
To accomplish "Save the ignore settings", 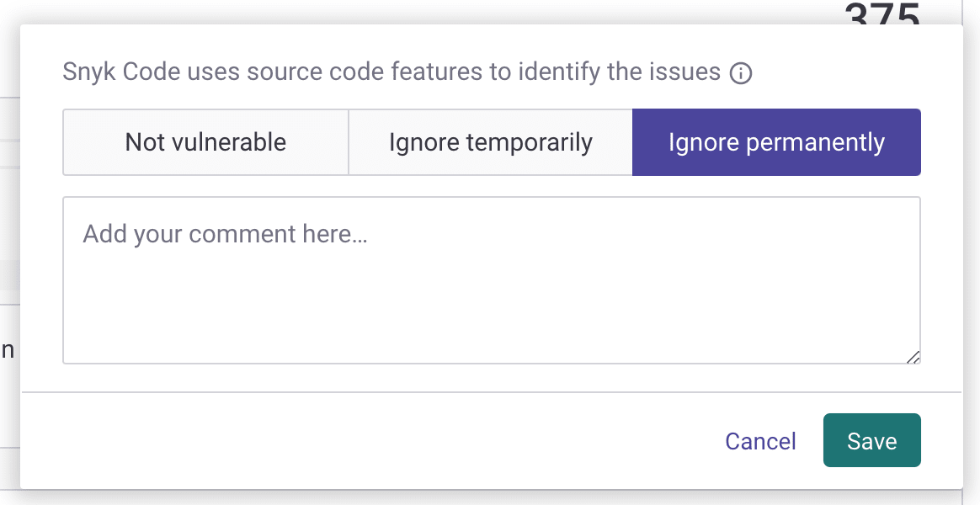I will [871, 440].
